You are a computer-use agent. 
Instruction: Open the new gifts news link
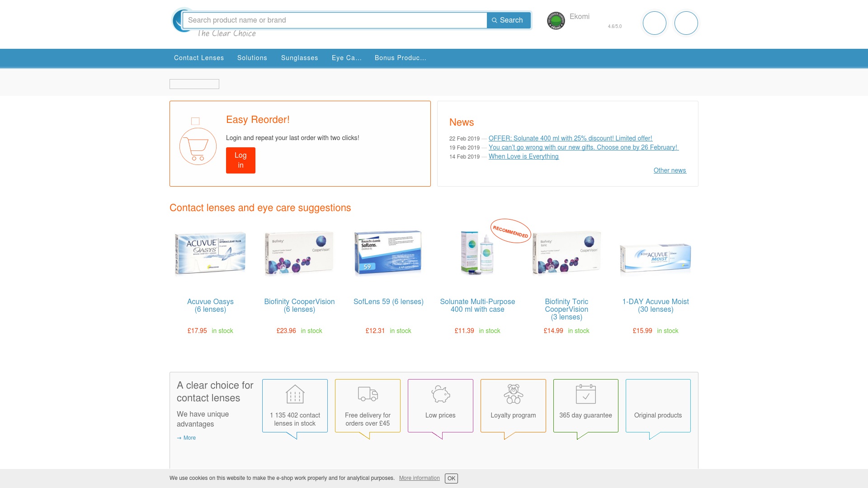584,147
